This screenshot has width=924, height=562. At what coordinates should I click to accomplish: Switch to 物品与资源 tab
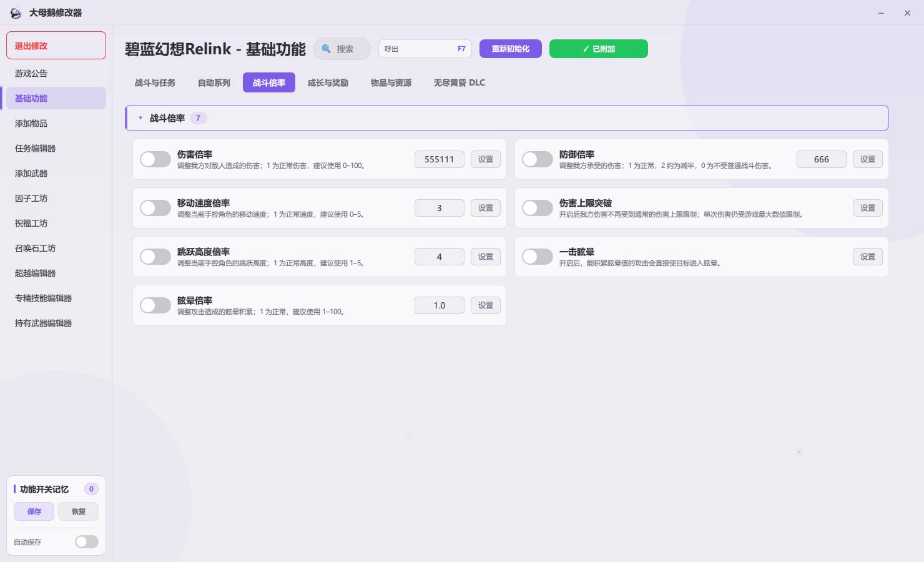391,82
